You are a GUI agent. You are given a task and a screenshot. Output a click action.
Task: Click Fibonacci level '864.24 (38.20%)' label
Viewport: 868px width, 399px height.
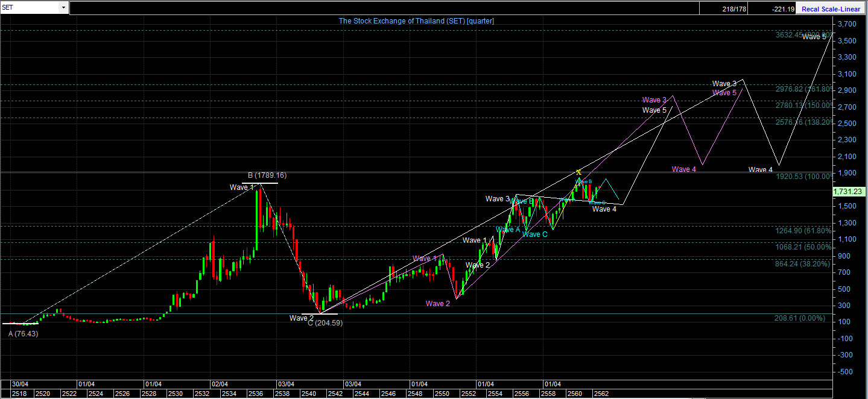[x=804, y=263]
